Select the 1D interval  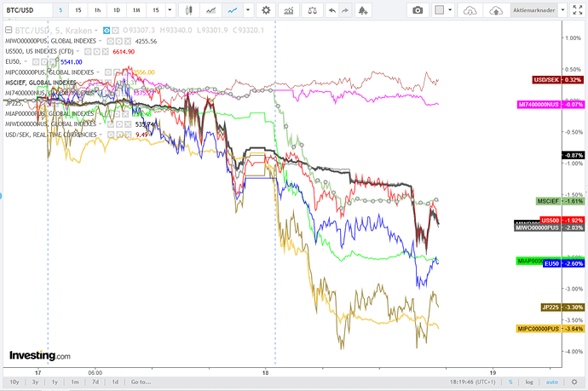(x=117, y=10)
